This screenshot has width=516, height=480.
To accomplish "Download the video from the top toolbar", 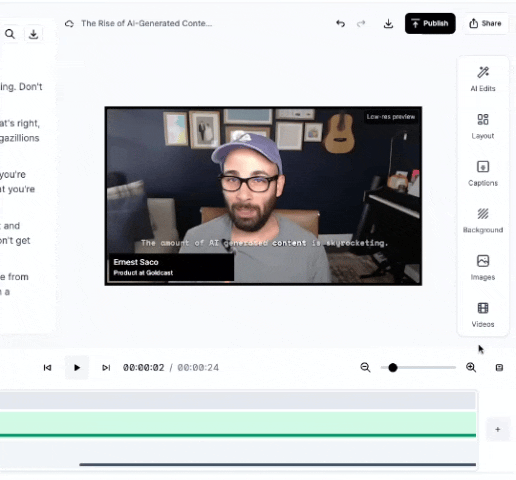I will pyautogui.click(x=388, y=23).
